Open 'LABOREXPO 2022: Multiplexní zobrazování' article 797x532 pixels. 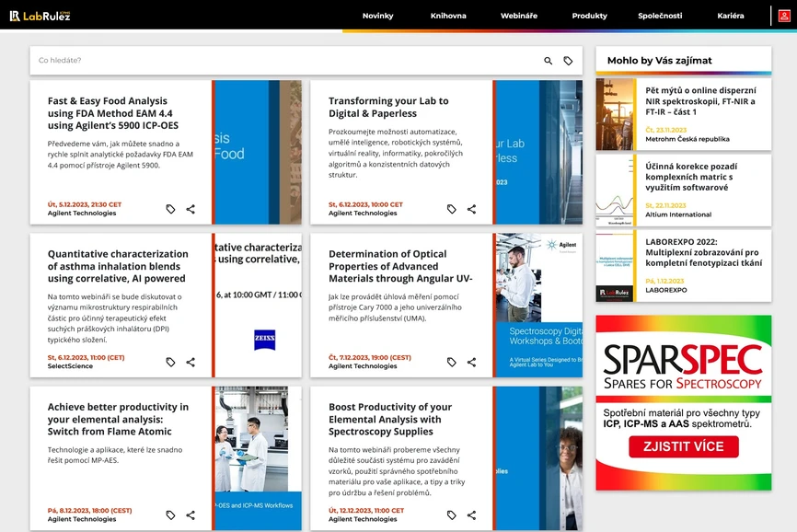[703, 252]
